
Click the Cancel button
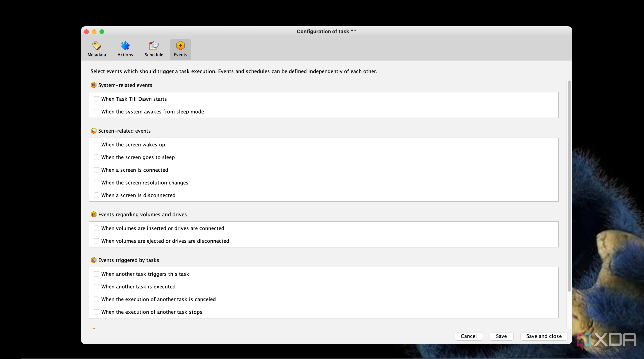[x=468, y=336]
